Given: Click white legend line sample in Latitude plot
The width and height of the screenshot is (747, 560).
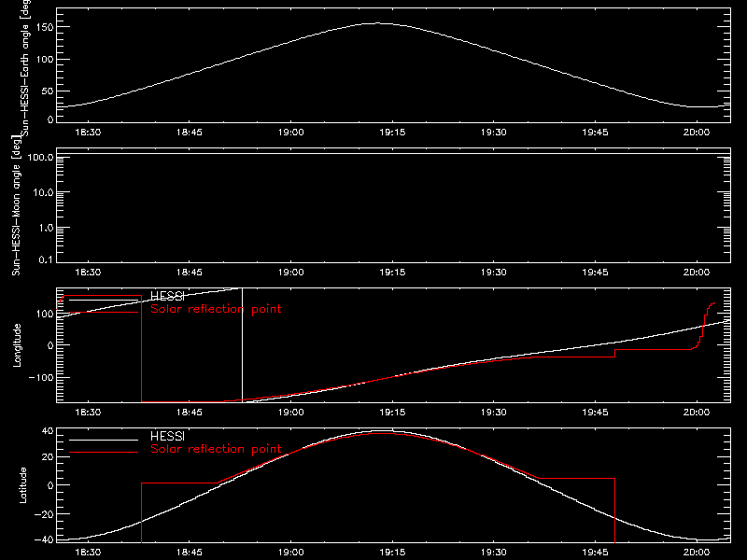Looking at the screenshot, I should point(104,440).
